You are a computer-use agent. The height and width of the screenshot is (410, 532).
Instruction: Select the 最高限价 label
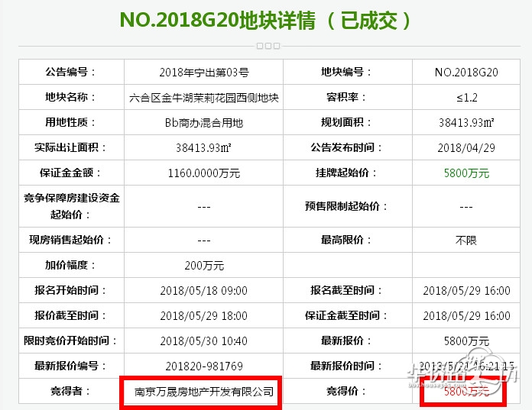click(x=347, y=240)
